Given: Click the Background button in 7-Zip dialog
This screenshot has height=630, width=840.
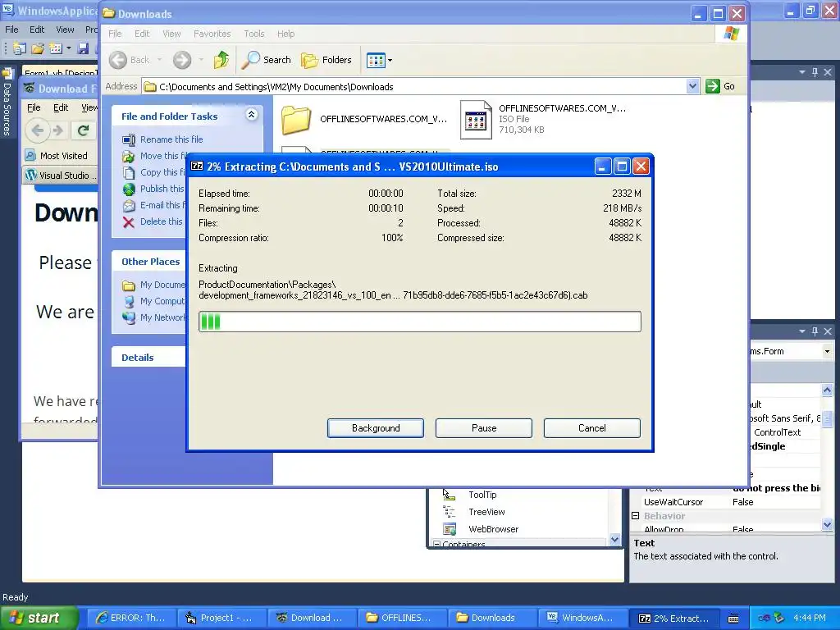Looking at the screenshot, I should tap(376, 428).
